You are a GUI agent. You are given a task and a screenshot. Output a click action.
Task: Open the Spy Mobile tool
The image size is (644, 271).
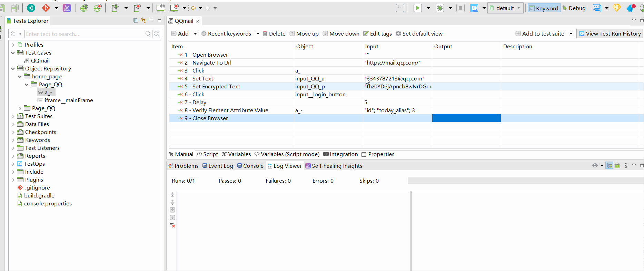pos(115,8)
